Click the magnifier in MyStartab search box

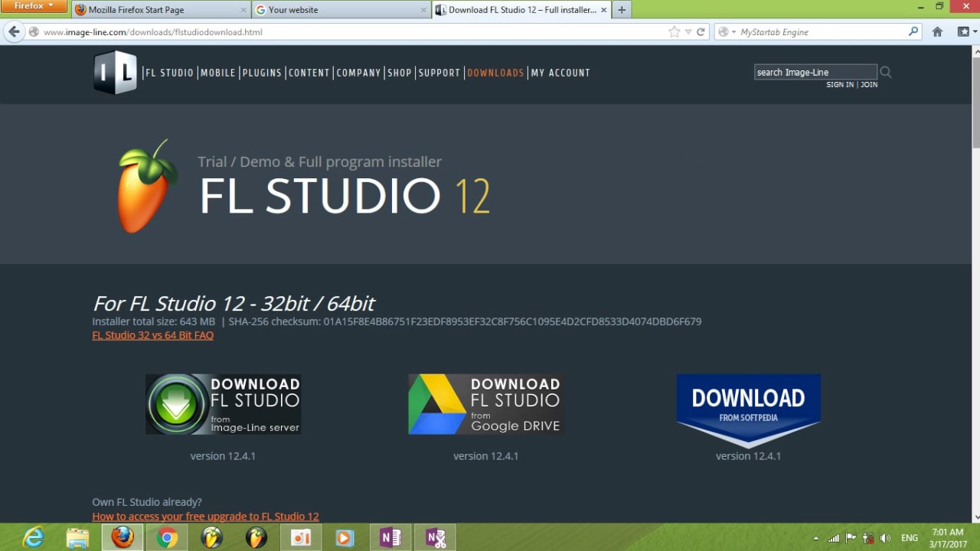click(913, 32)
